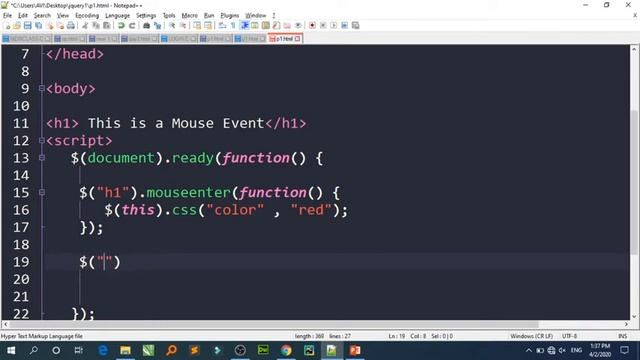640x360 pixels.
Task: Click the Ln : 19 Col : 8 status field
Action: click(x=407, y=336)
